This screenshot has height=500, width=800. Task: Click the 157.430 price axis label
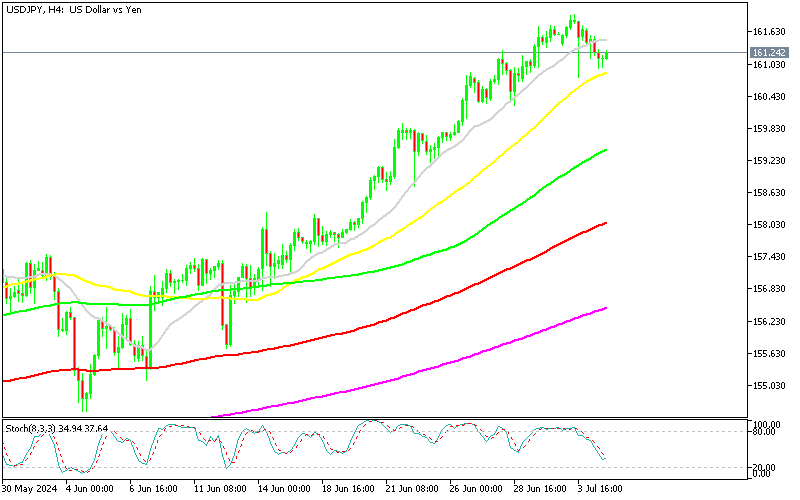(x=769, y=257)
